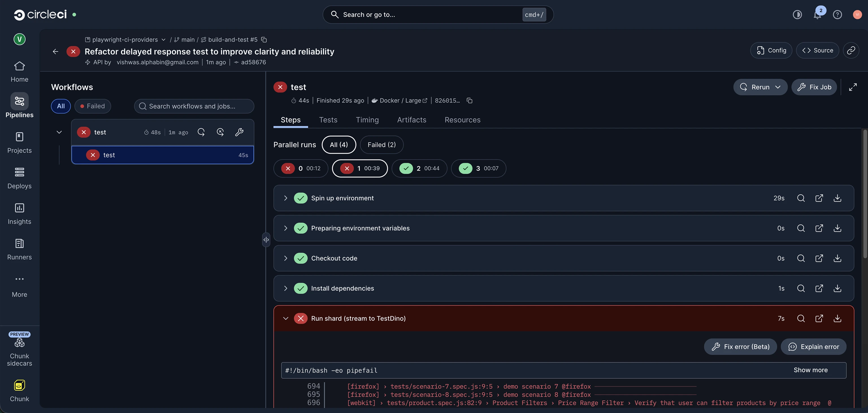
Task: Copy the pipeline name build-and-test #5
Action: click(x=264, y=40)
